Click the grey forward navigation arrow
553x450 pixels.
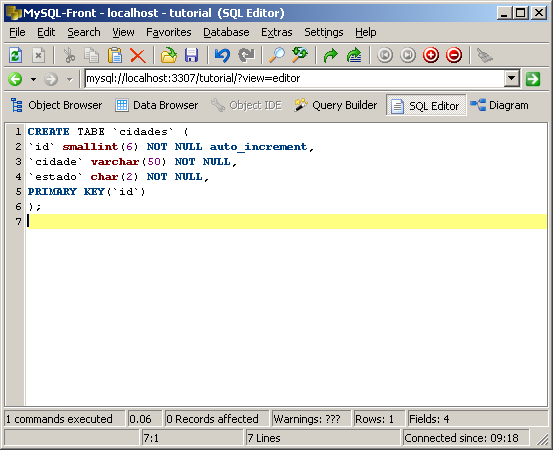click(51, 79)
